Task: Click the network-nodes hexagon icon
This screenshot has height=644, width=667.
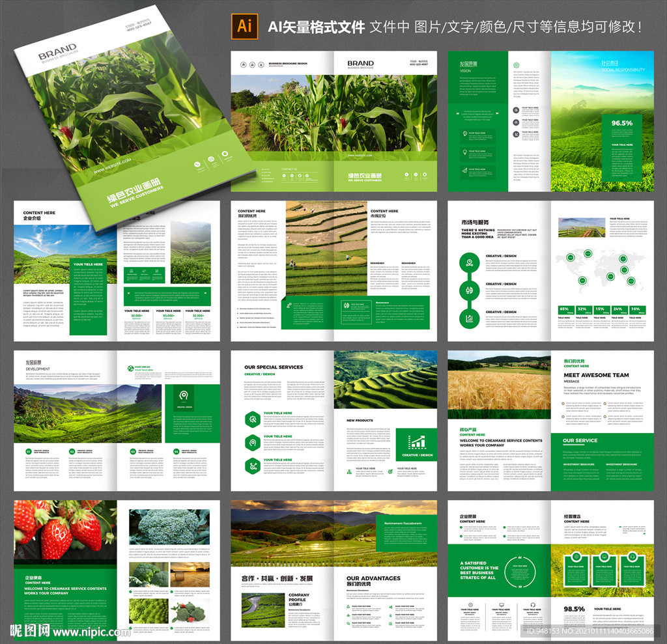Action: (x=253, y=466)
